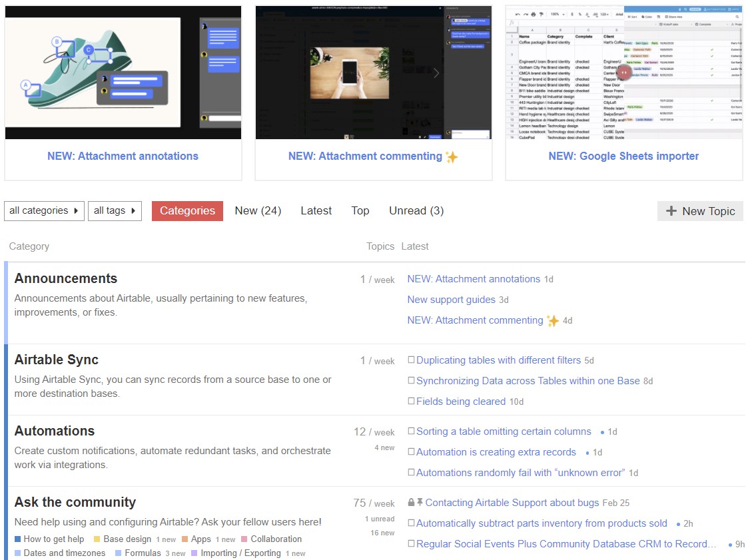Click the yellow swatch beside Base design
The image size is (756, 560).
point(97,539)
